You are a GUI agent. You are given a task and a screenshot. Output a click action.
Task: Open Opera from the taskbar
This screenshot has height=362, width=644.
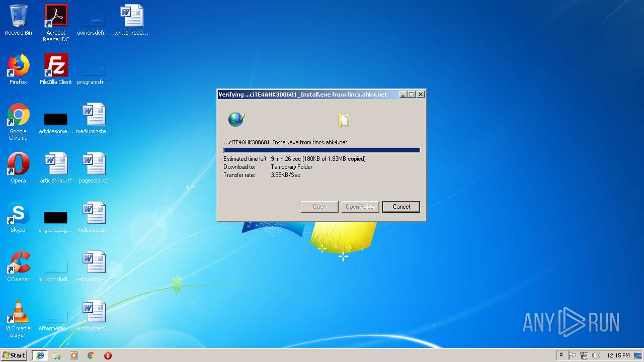(x=108, y=355)
